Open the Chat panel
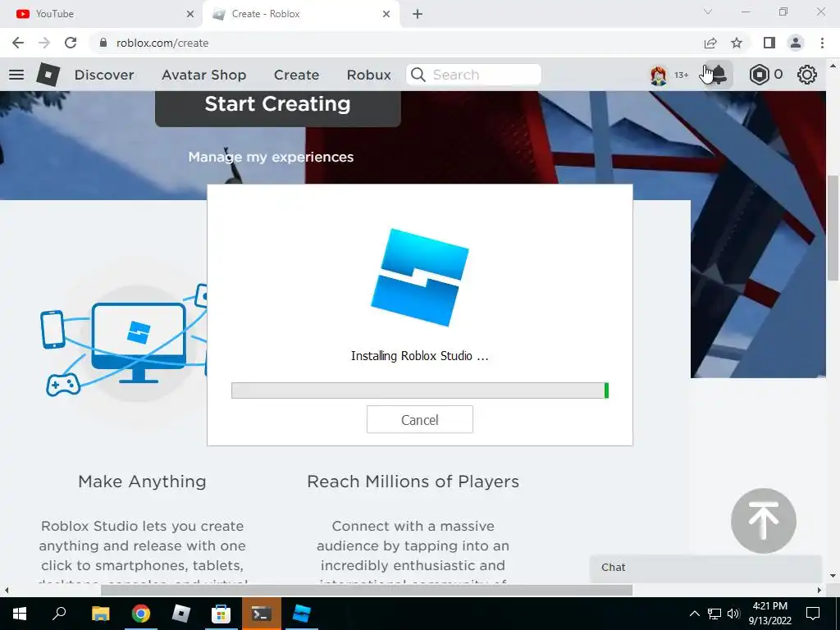The height and width of the screenshot is (630, 840). pos(705,568)
